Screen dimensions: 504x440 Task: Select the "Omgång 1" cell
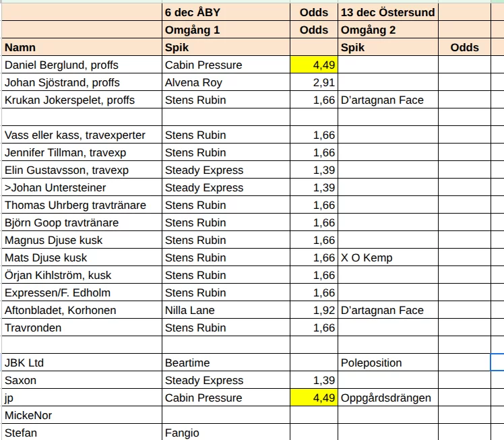click(193, 30)
